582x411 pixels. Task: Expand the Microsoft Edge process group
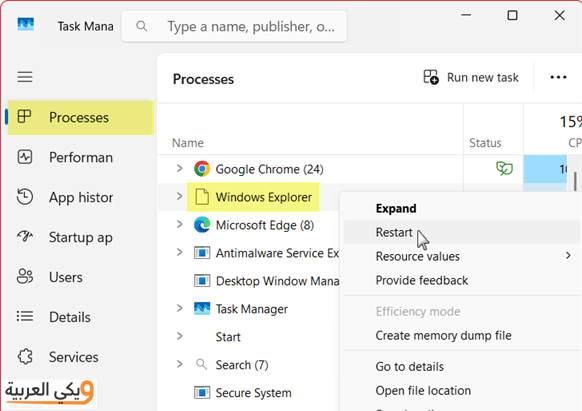tap(180, 225)
